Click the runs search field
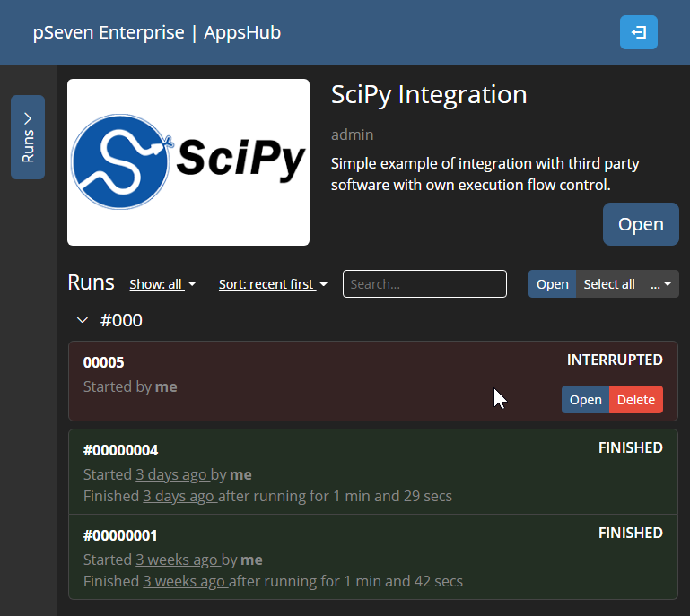Screen dimensions: 690x616 [424, 284]
